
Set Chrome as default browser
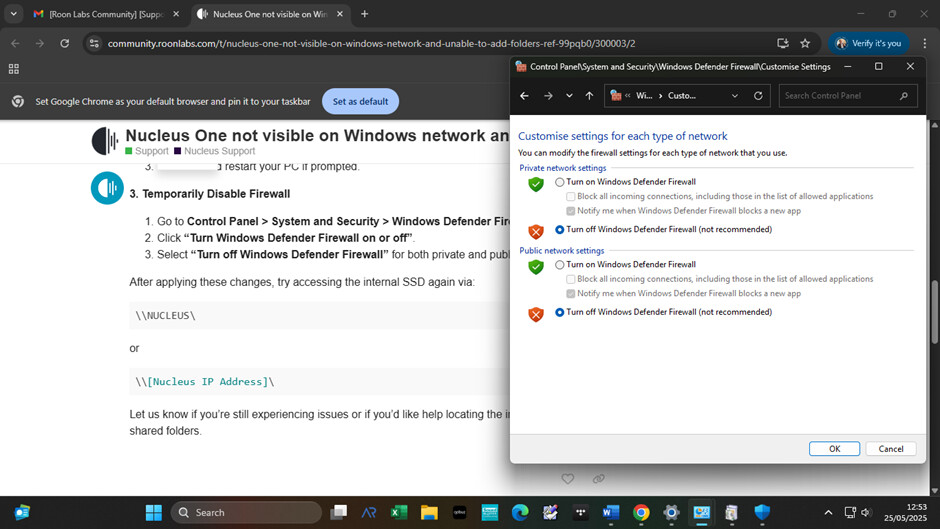pos(360,101)
